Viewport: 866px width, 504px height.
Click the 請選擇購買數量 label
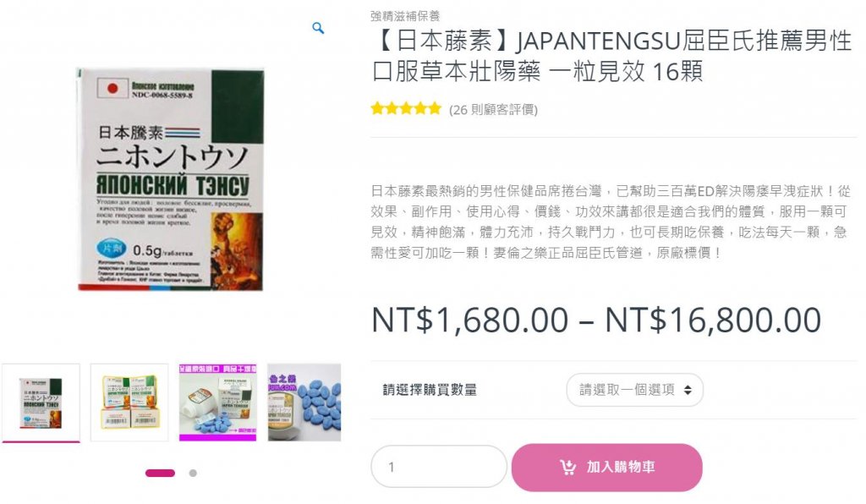pos(430,390)
